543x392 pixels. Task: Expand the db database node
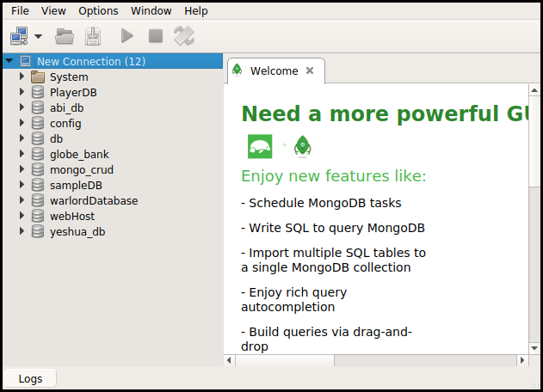[22, 138]
